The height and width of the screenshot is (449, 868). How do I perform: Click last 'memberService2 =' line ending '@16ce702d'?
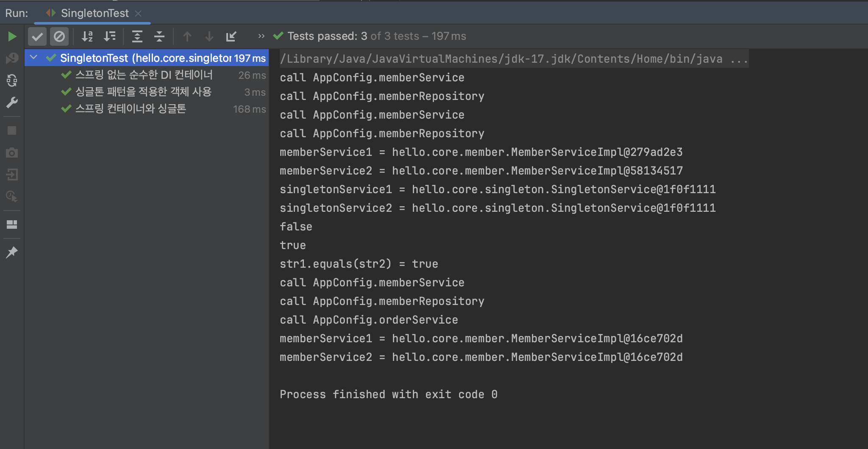481,357
